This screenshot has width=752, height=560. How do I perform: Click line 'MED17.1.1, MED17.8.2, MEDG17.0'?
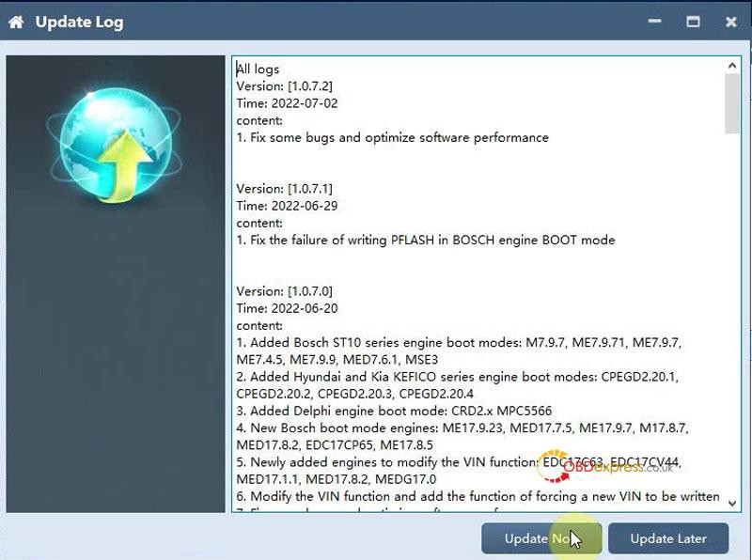337,479
